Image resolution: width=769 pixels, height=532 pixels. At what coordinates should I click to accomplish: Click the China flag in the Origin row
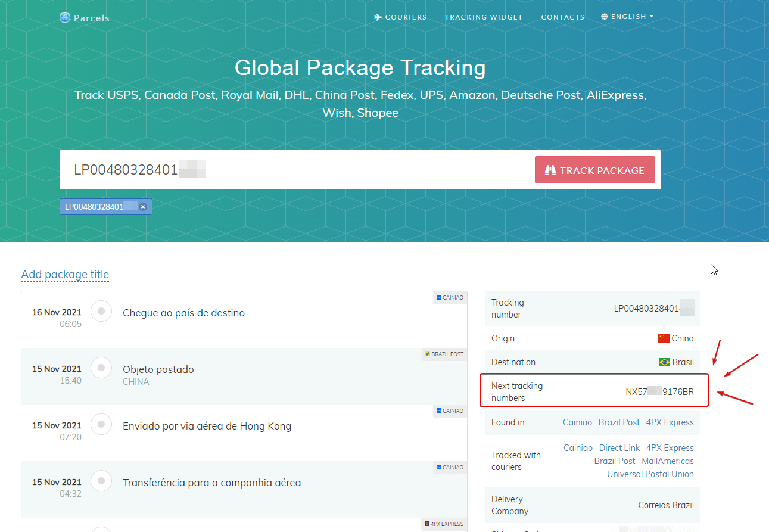click(665, 338)
